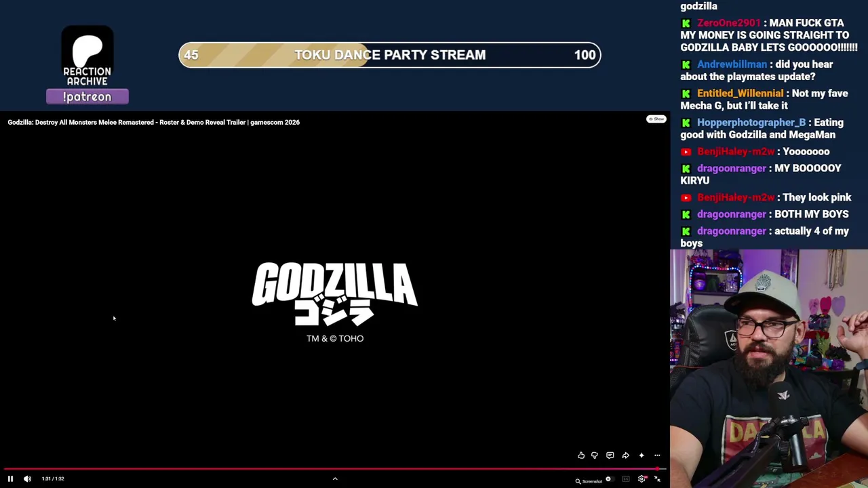The image size is (868, 488).
Task: Click the Kick icon beside 'actually 4 of my boys'
Action: [686, 231]
